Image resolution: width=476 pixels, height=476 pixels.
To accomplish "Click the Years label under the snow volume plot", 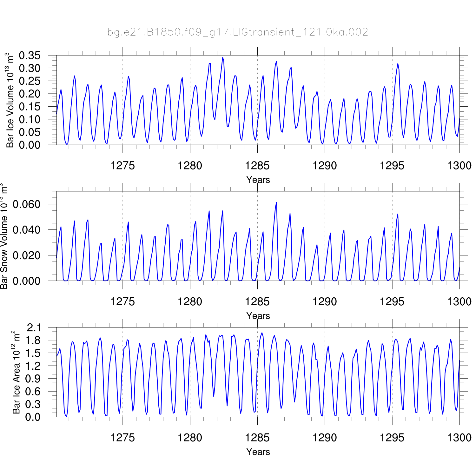I will (258, 316).
